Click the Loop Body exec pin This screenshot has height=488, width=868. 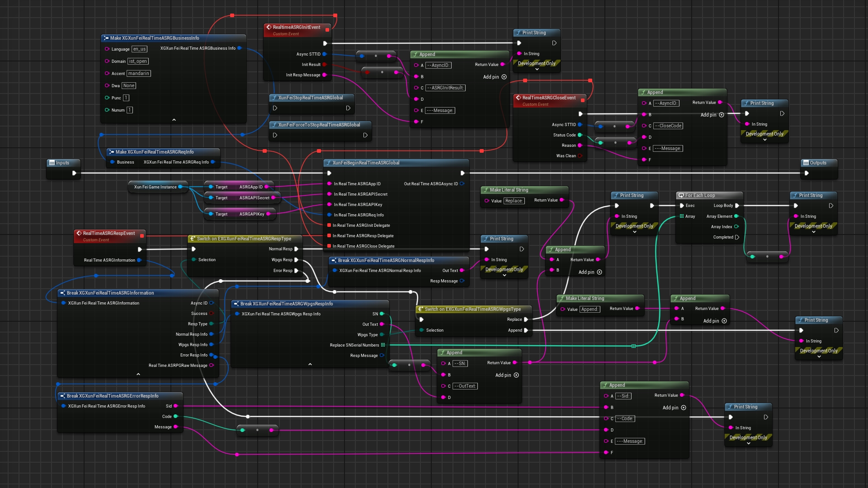click(x=737, y=206)
